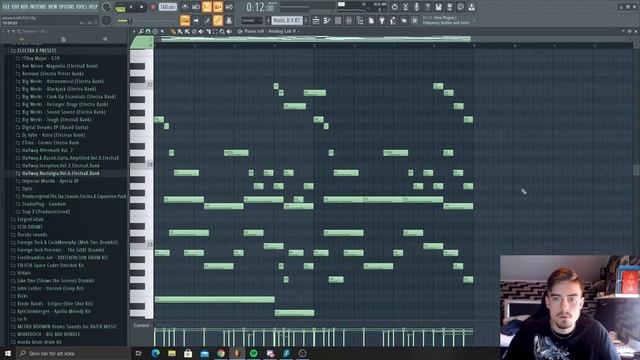Open the PATTERNS menu
The width and height of the screenshot is (640, 360).
(x=38, y=7)
